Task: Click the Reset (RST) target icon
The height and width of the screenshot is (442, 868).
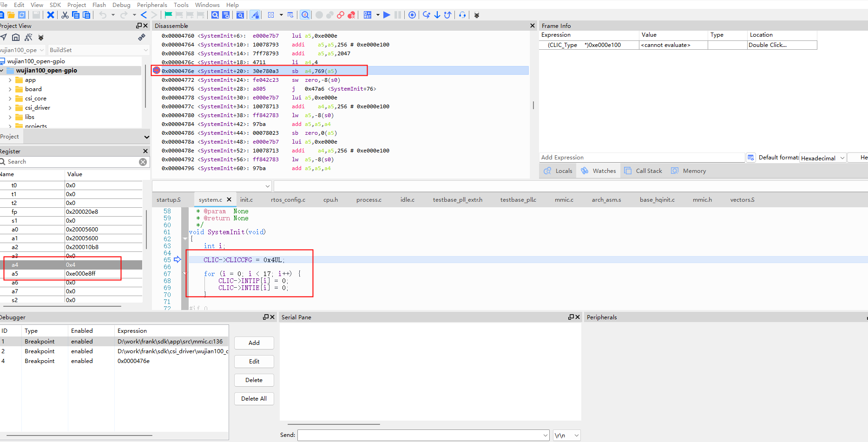Action: pos(368,15)
